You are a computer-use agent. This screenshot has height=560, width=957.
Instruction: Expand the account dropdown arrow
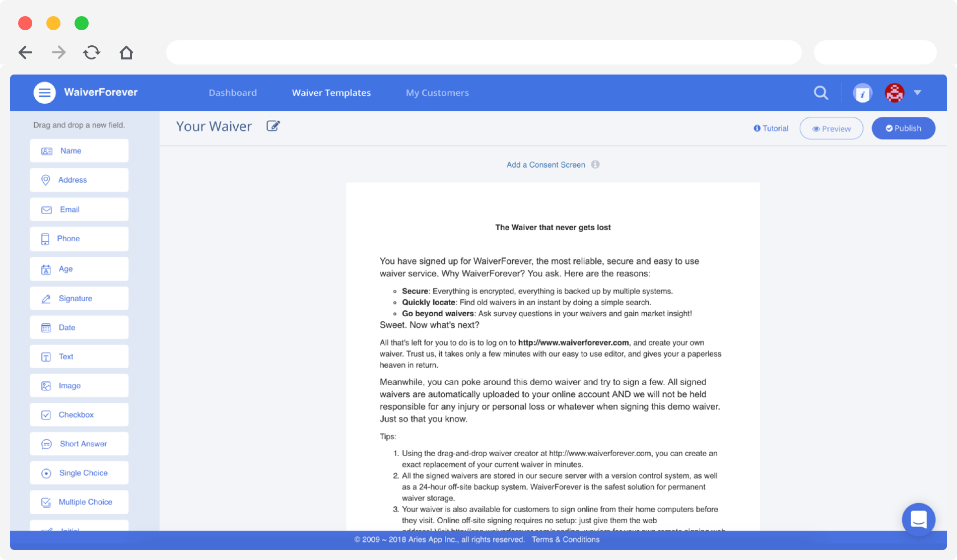(x=917, y=93)
